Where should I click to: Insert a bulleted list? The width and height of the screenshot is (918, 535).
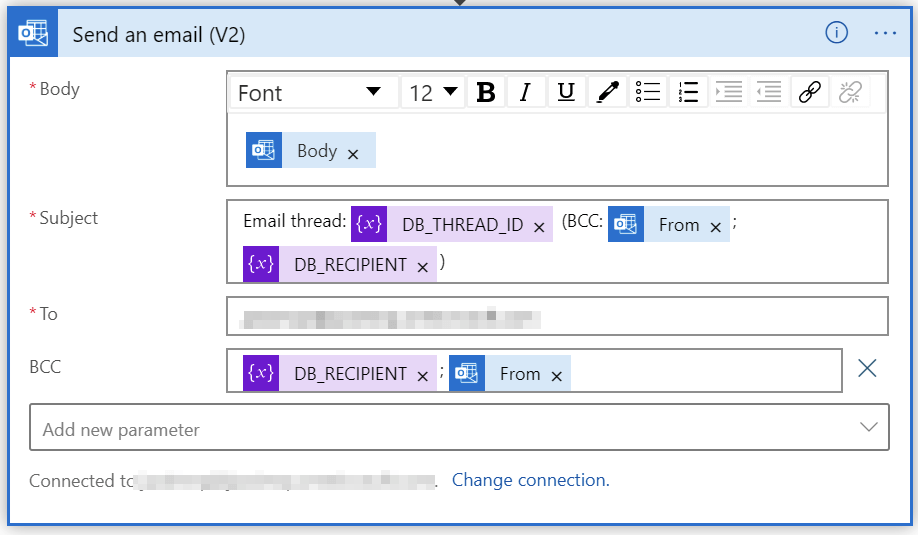point(648,92)
